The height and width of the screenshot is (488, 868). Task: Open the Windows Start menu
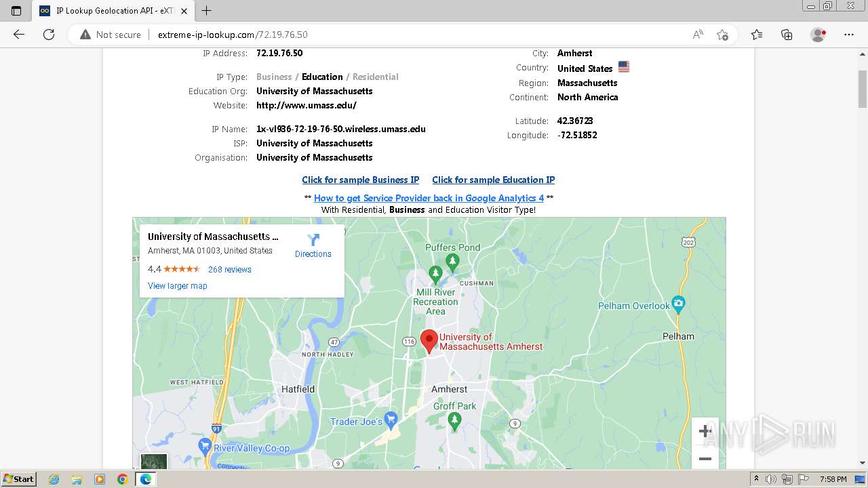pyautogui.click(x=18, y=479)
